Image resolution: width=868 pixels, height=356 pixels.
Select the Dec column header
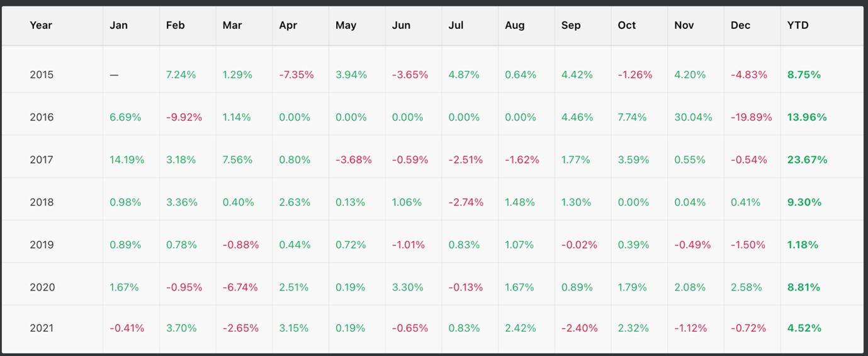740,26
